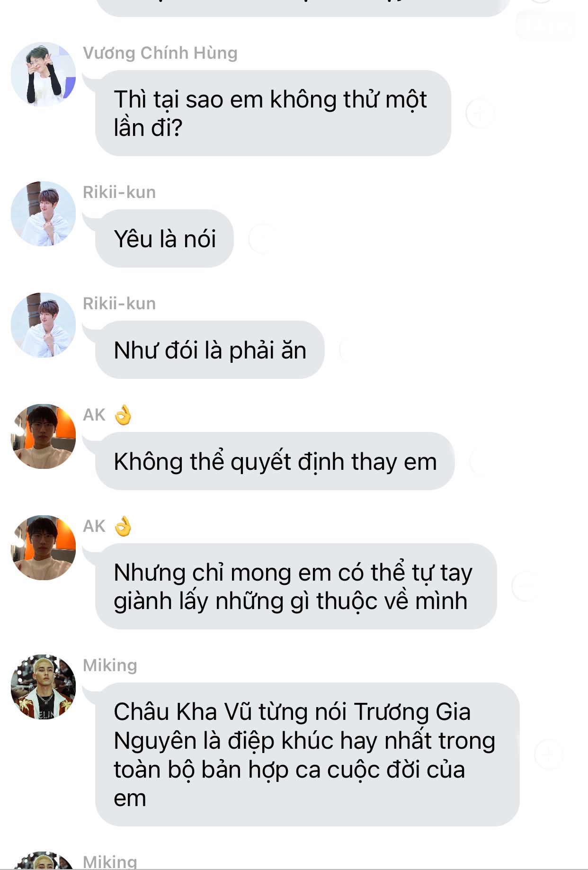Tap the sender name Vương Chính Hùng
Image resolution: width=588 pixels, height=870 pixels.
[160, 53]
